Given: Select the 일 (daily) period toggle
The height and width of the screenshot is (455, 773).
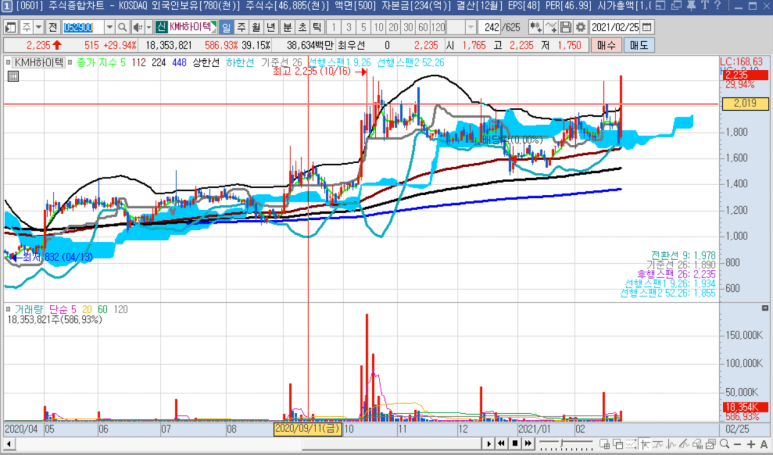Looking at the screenshot, I should [x=226, y=26].
